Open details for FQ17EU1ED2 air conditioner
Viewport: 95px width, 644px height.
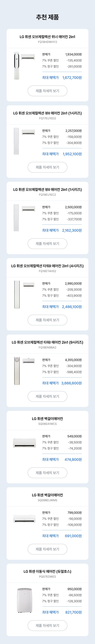[x=47, y=167]
